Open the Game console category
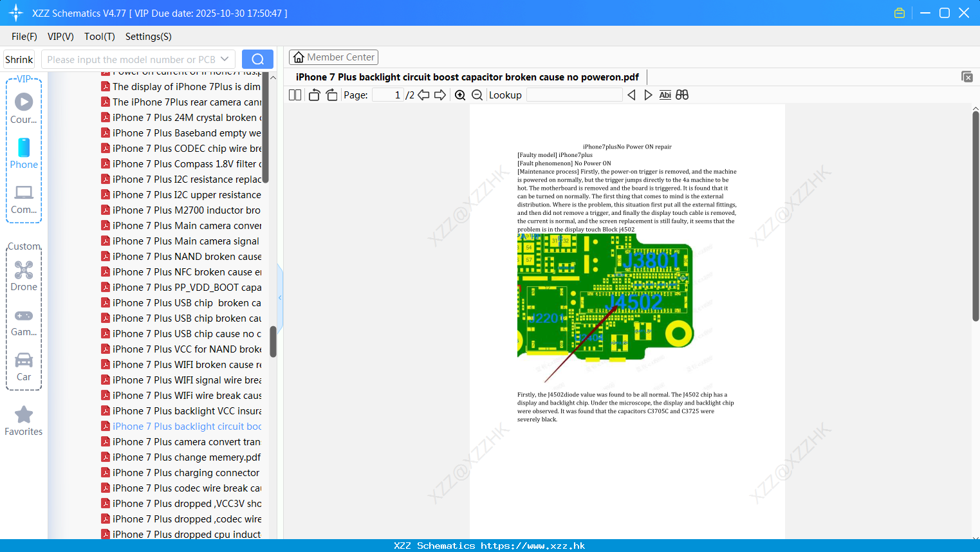Screen dimensions: 980x552 point(24,322)
